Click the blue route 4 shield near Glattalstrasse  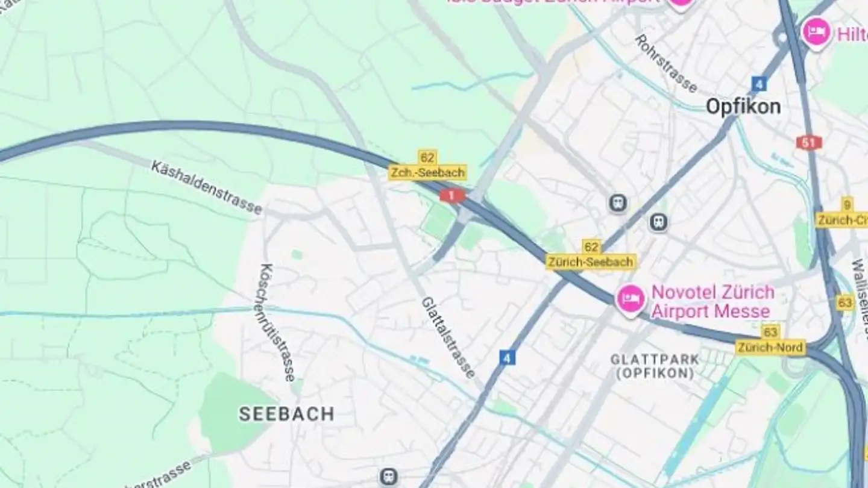[508, 358]
